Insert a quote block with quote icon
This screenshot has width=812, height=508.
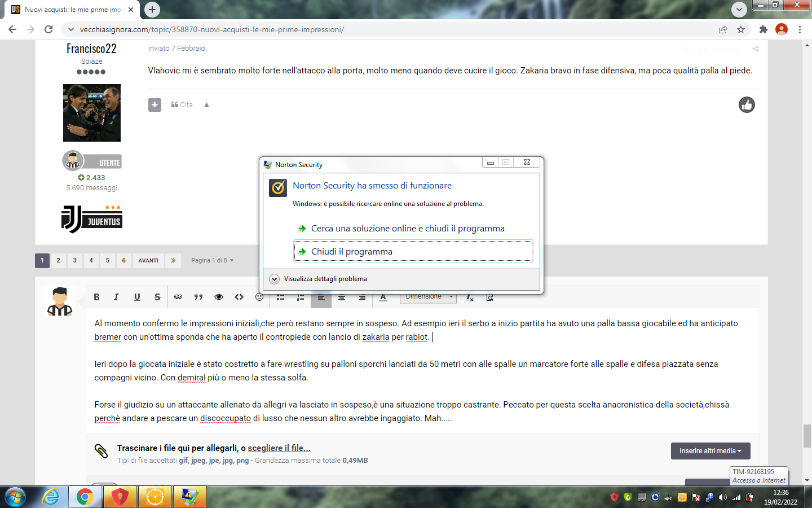pos(198,297)
